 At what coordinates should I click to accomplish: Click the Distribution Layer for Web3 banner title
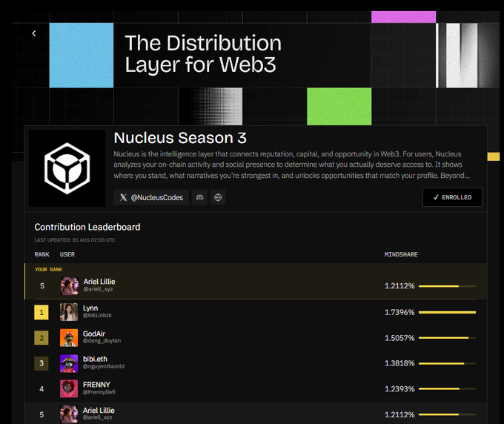tap(203, 54)
